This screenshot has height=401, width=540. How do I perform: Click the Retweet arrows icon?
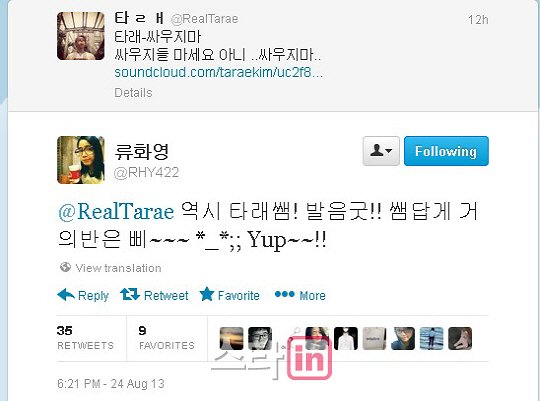click(x=130, y=295)
